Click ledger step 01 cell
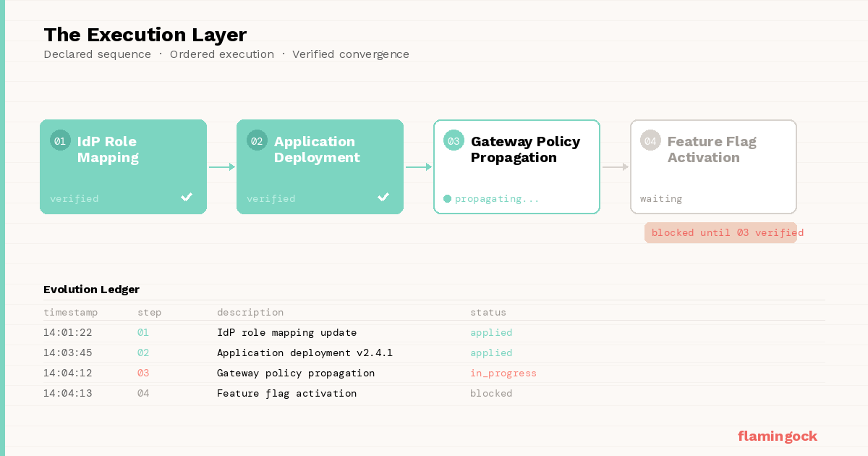This screenshot has height=456, width=868. pos(143,333)
